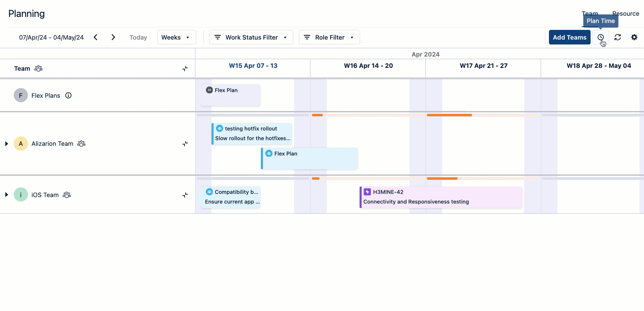Viewport: 644px width, 311px height.
Task: Click the lightning icon on H3MINE-42 card
Action: (x=367, y=192)
